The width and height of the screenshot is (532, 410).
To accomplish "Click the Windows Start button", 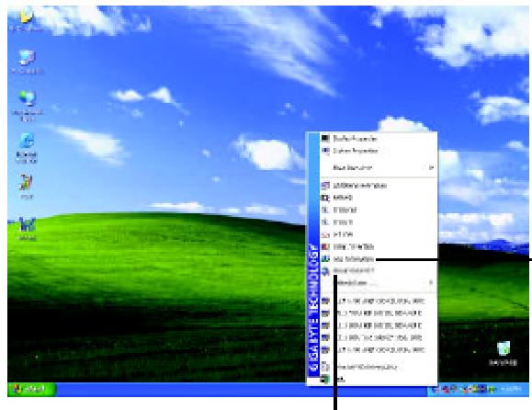I will point(31,389).
